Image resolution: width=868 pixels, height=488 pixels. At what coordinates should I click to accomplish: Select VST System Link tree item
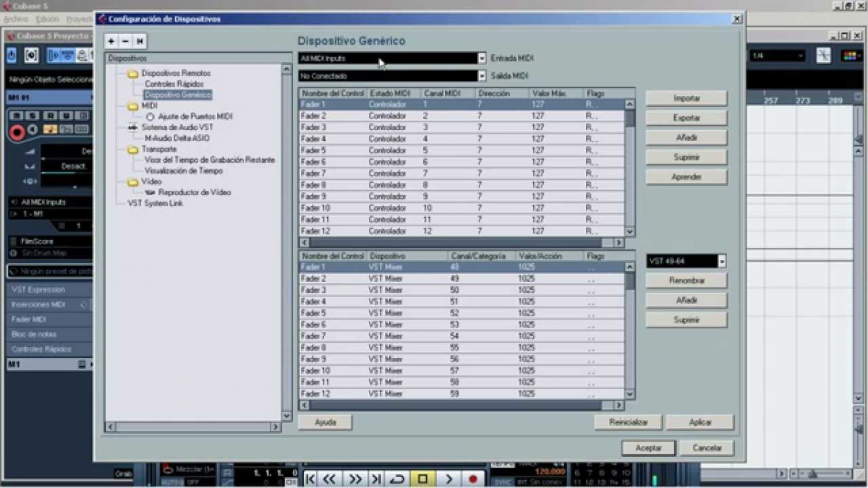(x=156, y=204)
